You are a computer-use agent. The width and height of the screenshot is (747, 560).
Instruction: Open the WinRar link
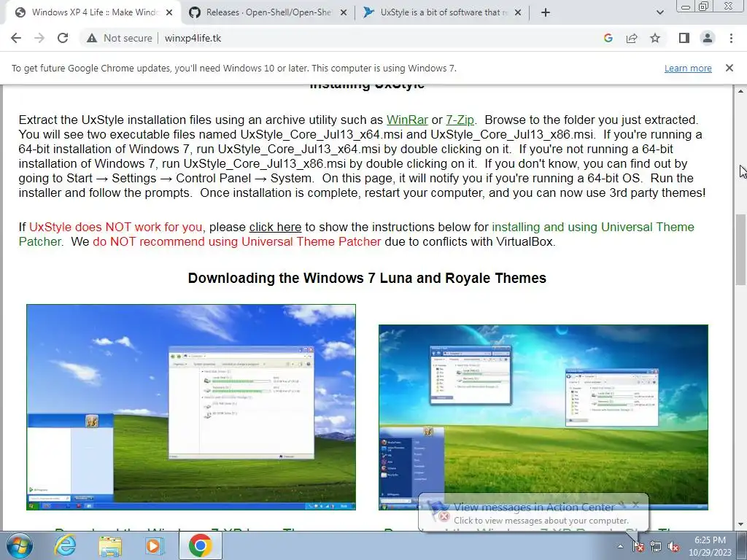407,120
